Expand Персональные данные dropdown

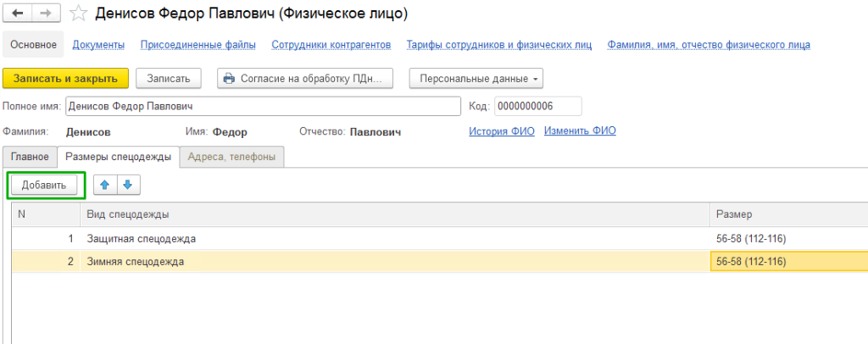tap(476, 78)
